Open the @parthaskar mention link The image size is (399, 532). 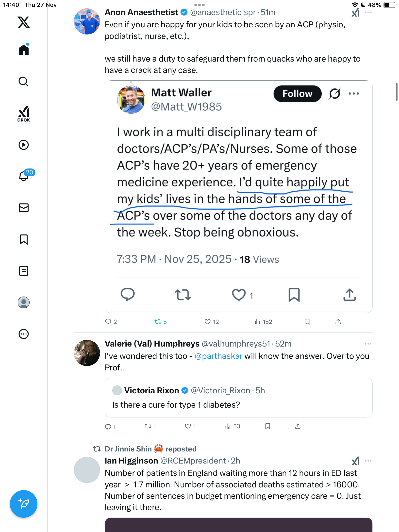[x=218, y=356]
